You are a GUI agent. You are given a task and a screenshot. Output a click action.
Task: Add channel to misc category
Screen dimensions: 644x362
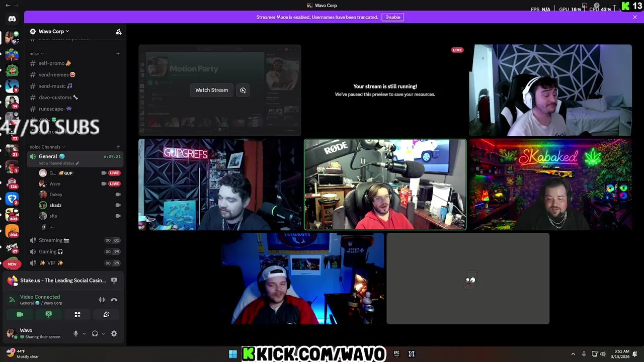[x=118, y=54]
